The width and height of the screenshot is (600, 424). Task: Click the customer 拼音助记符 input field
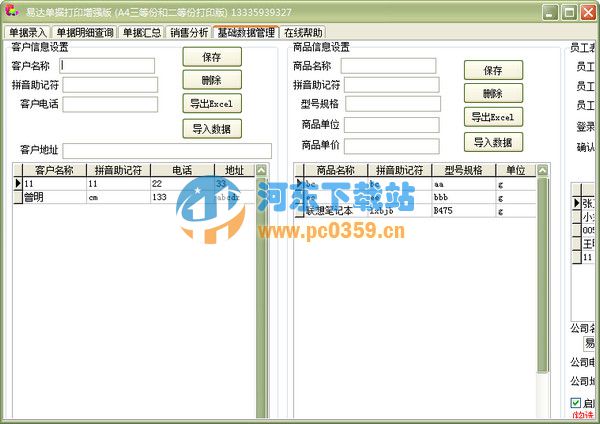coord(110,85)
